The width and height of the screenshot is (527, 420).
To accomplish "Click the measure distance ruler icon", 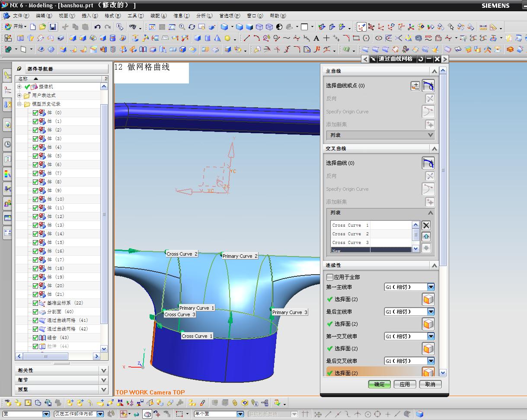I will [483, 27].
